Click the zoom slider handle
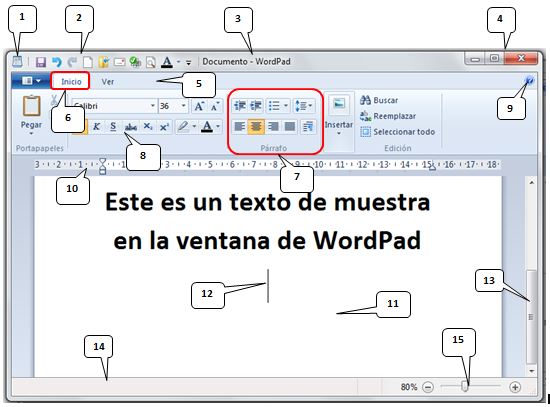 pyautogui.click(x=465, y=387)
